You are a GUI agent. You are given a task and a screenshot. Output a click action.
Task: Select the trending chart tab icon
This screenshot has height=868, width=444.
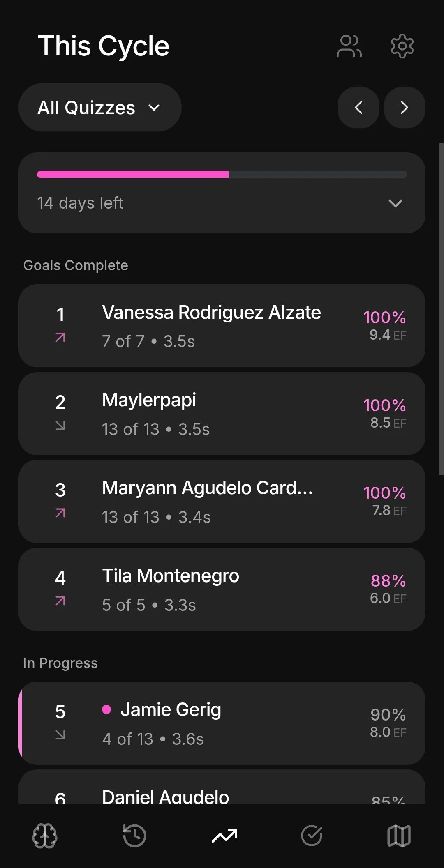pyautogui.click(x=224, y=836)
